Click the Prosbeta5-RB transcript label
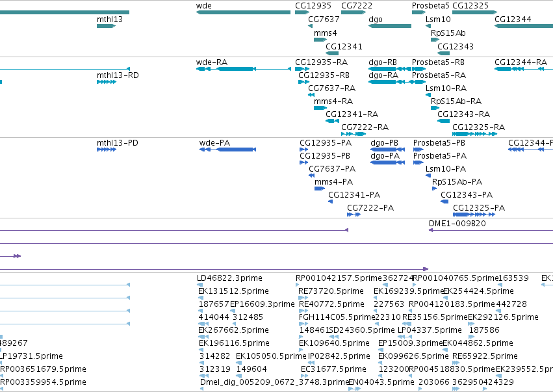 point(438,62)
